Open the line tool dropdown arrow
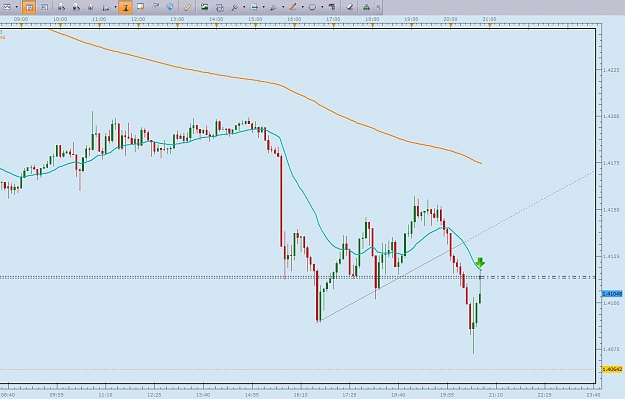Screen dimensions: 625x399 click(x=302, y=7)
